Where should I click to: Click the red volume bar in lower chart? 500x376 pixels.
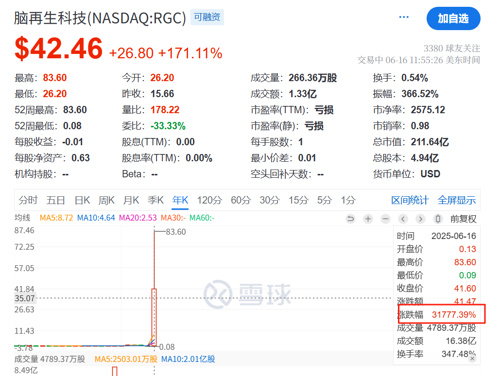pyautogui.click(x=115, y=371)
